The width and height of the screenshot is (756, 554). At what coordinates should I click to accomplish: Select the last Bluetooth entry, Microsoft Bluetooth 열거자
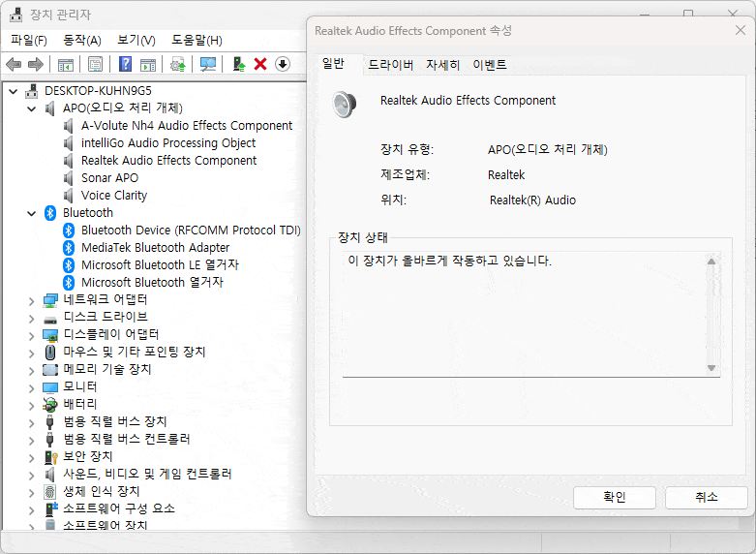pos(152,282)
